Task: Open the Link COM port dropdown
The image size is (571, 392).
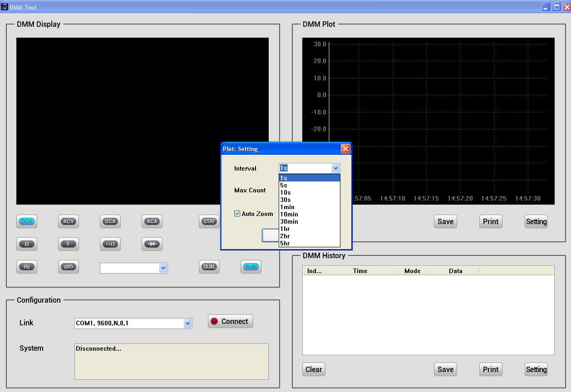Action: coord(187,323)
